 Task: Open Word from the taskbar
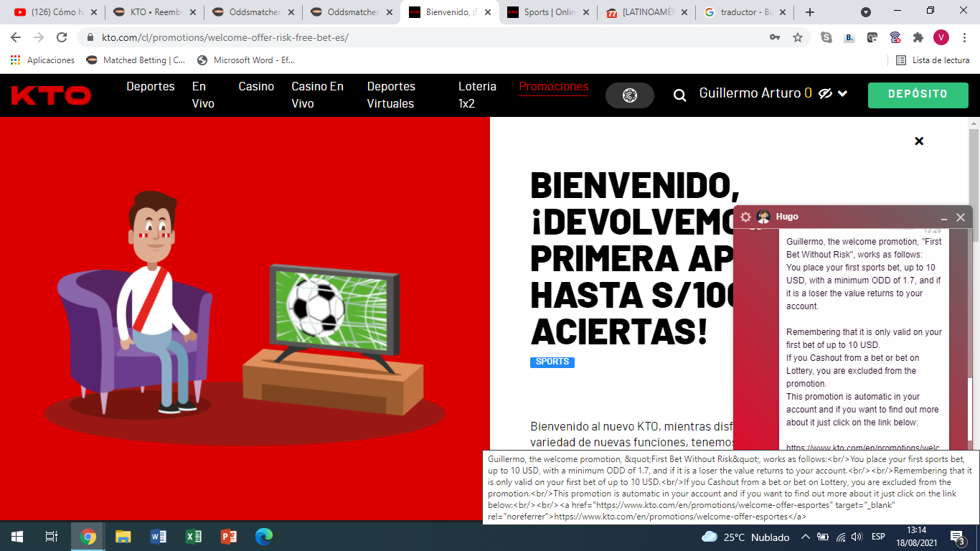coord(159,537)
